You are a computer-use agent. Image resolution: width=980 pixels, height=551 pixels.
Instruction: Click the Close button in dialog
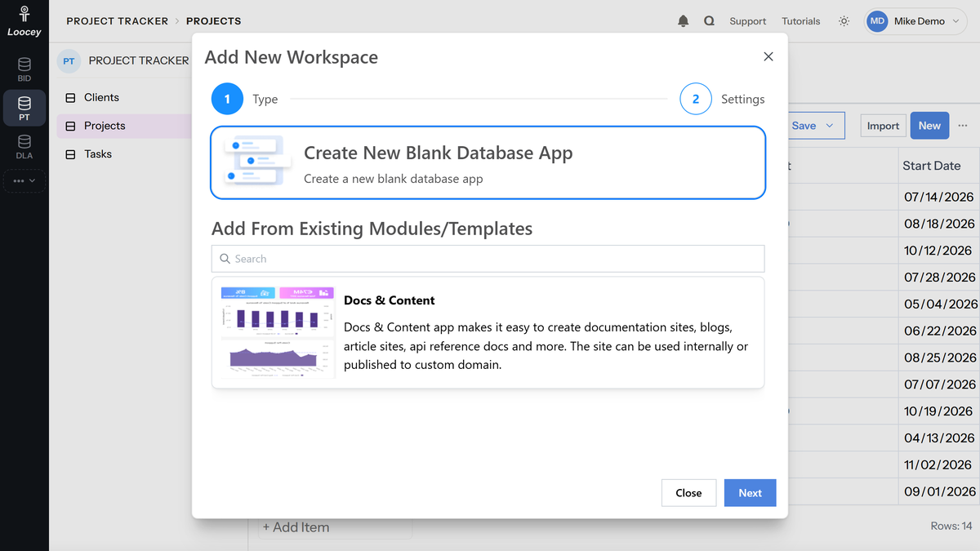688,493
